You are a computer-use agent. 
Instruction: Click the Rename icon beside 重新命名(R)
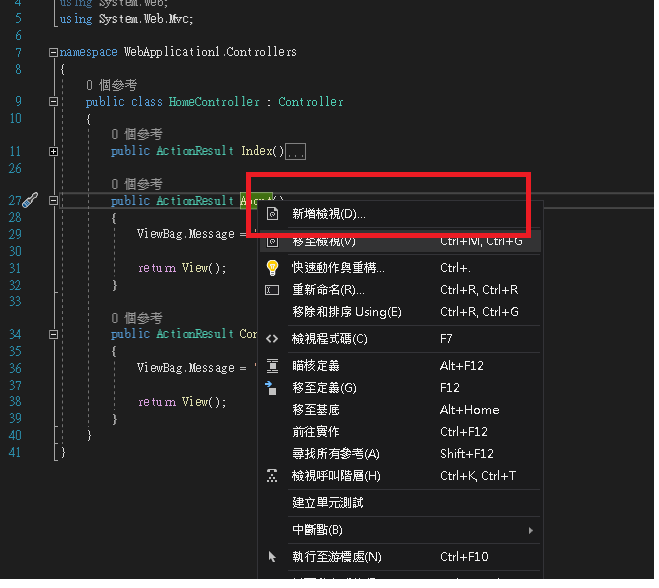point(274,292)
